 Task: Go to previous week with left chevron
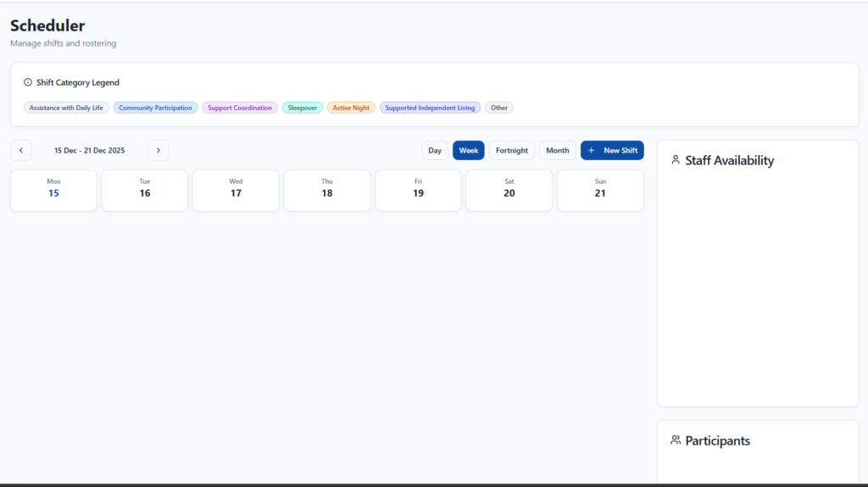coord(21,151)
